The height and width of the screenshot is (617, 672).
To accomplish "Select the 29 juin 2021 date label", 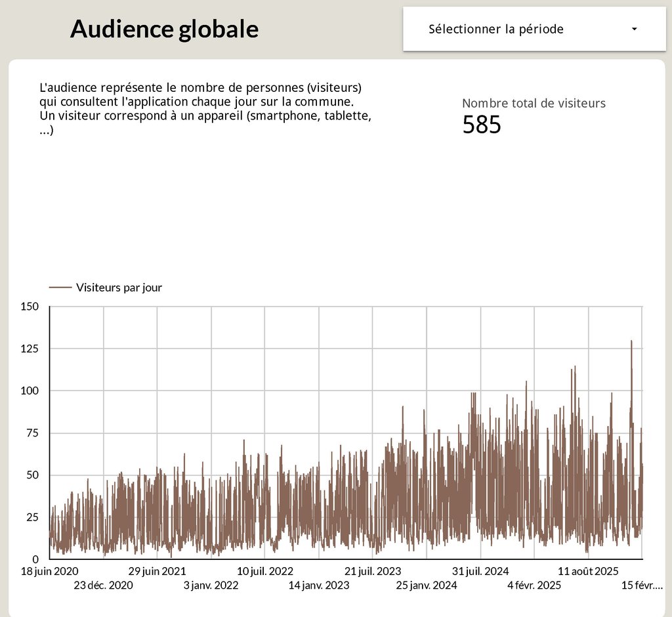I will point(157,571).
